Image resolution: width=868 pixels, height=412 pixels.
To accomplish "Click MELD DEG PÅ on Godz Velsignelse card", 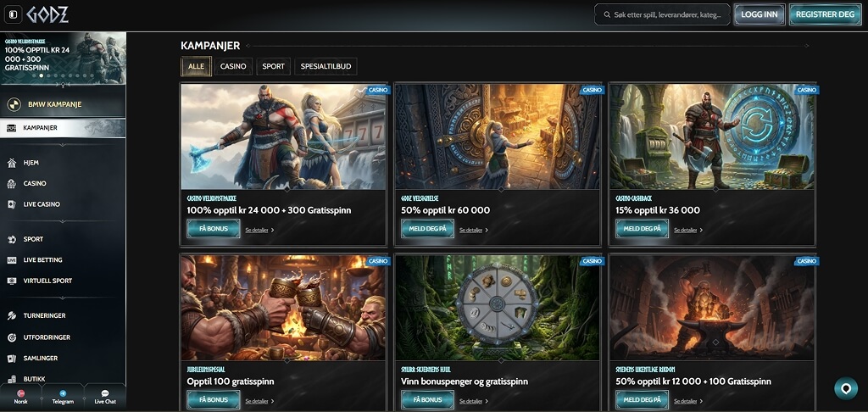I will pyautogui.click(x=427, y=229).
